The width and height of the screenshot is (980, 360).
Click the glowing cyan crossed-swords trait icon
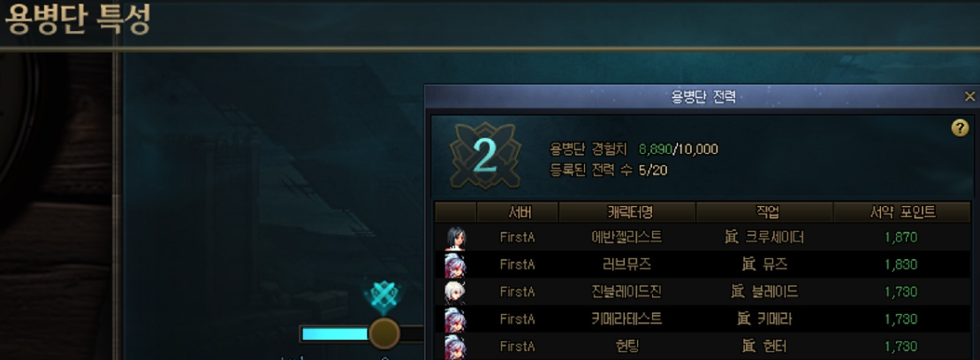pyautogui.click(x=382, y=297)
